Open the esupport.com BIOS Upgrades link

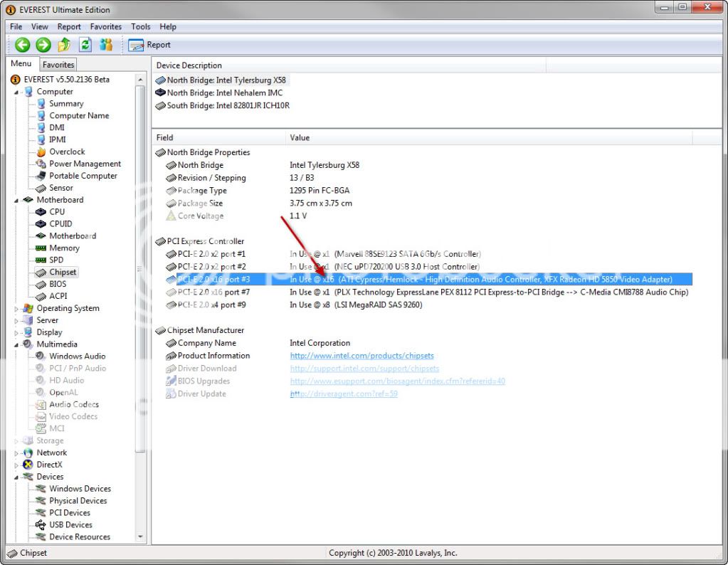397,381
